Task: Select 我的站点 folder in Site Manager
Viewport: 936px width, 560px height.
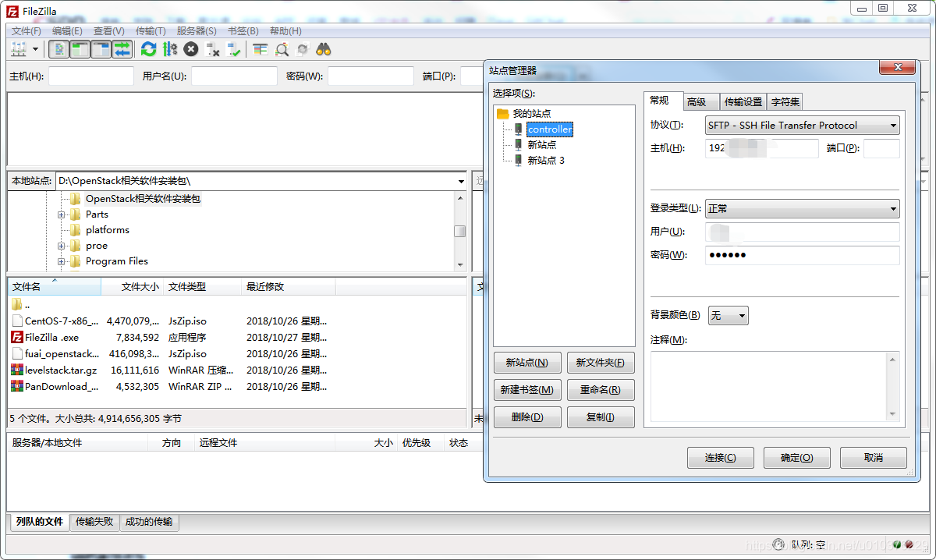Action: (531, 114)
